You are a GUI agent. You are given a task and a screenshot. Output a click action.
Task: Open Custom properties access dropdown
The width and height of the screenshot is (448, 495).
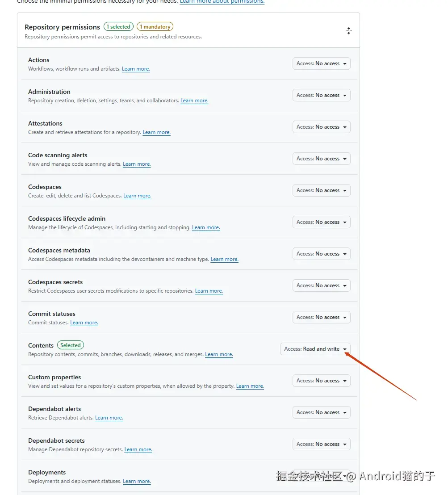pyautogui.click(x=321, y=381)
